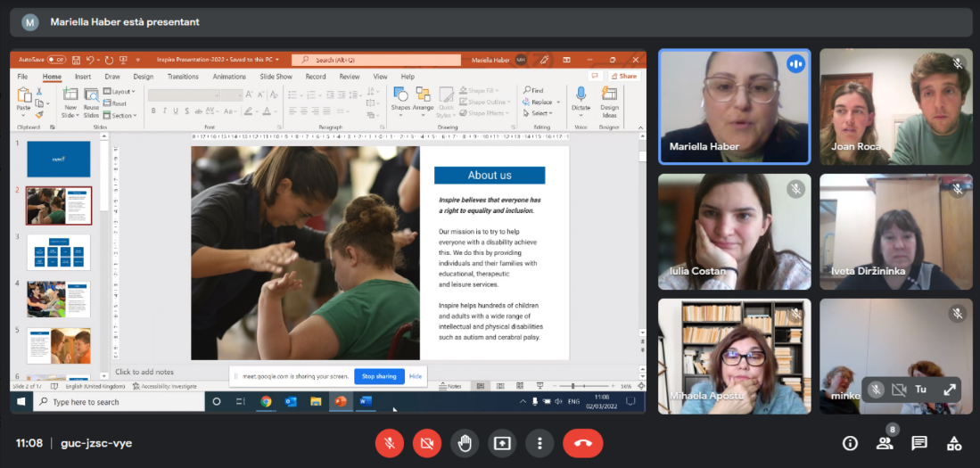Image resolution: width=980 pixels, height=468 pixels.
Task: Raise hand in the meeting
Action: tap(465, 443)
